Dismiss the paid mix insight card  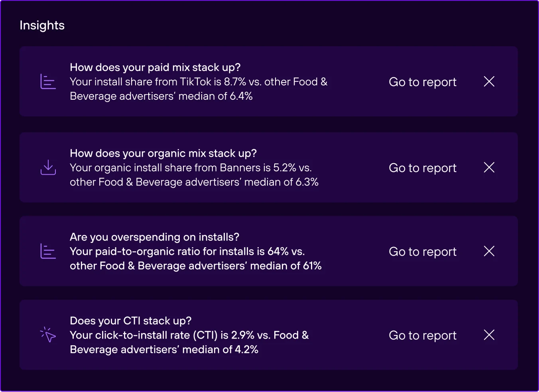point(489,82)
